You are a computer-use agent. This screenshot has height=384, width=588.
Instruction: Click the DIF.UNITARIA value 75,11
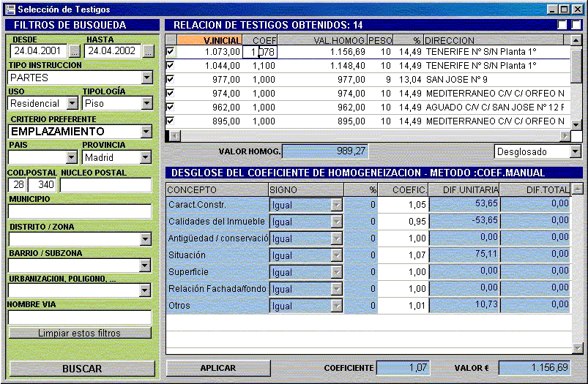tap(464, 255)
